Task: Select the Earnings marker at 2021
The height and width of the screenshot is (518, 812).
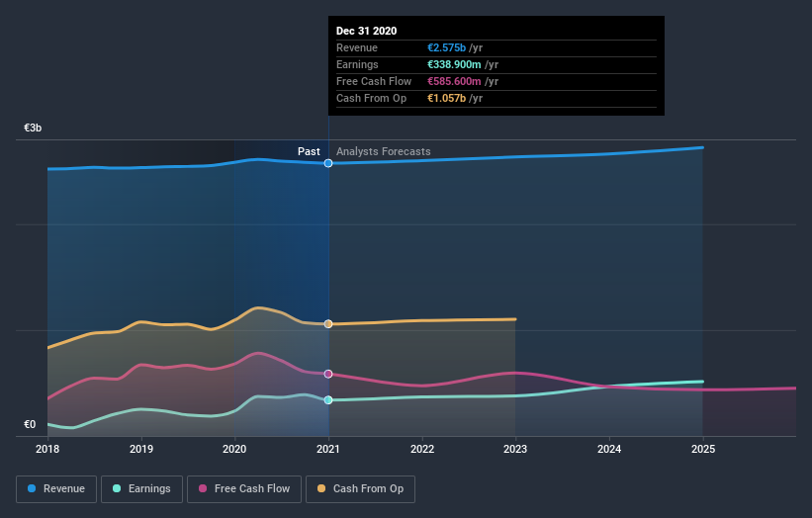Action: click(x=328, y=400)
